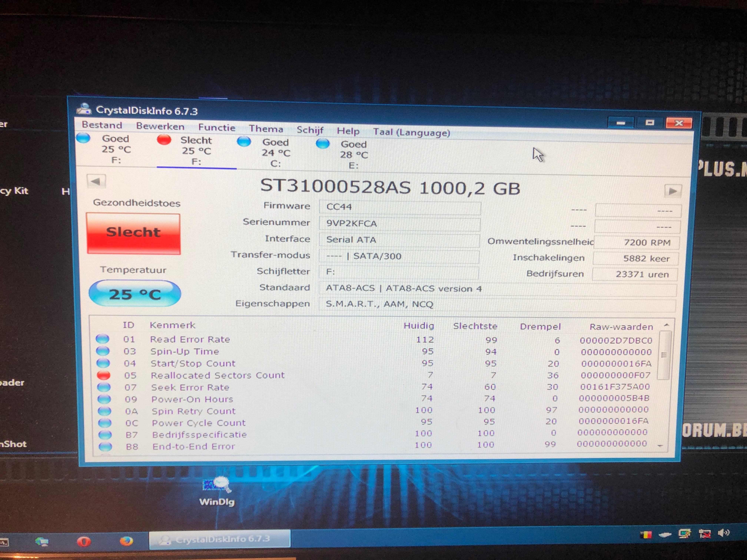Go to previous disk with left arrow
The height and width of the screenshot is (560, 747).
click(96, 181)
